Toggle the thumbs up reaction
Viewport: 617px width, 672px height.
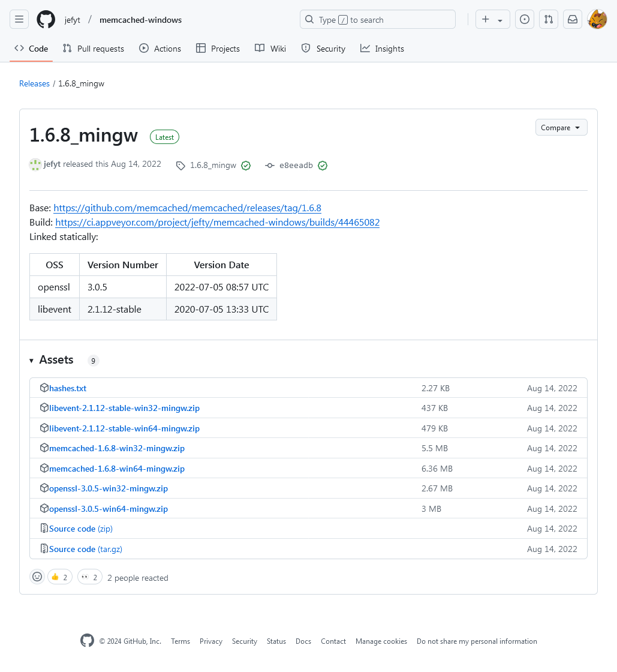tap(60, 577)
